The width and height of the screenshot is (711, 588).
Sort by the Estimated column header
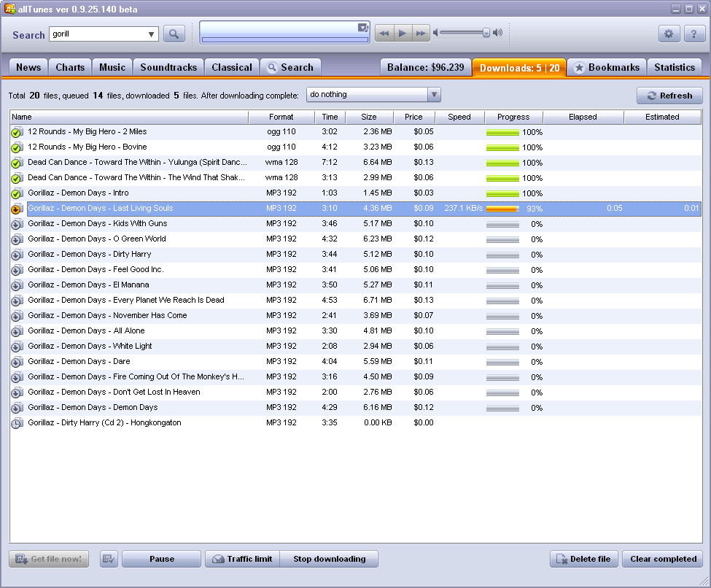point(662,117)
